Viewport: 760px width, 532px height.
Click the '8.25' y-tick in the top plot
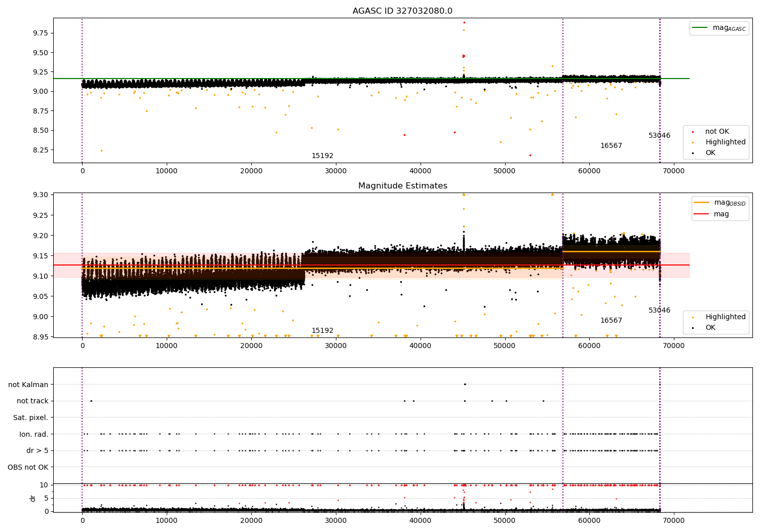[41, 150]
